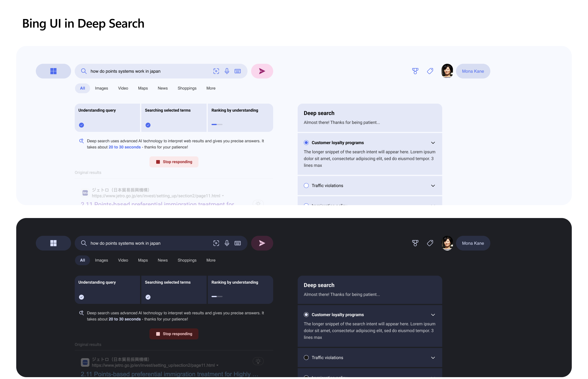The width and height of the screenshot is (588, 379).
Task: Switch to the Images tab in light theme
Action: [x=101, y=88]
